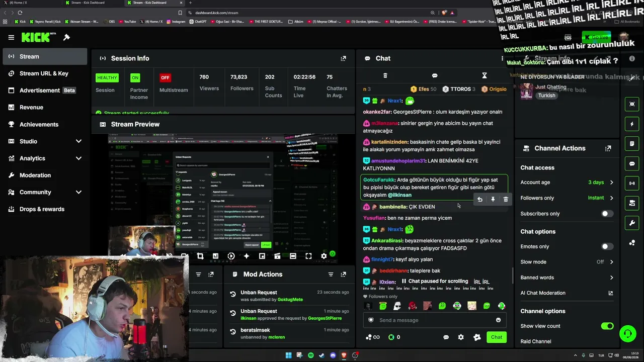Viewport: 644px width, 362px height.
Task: Open the hourglass tab in Chat panel
Action: [x=485, y=75]
